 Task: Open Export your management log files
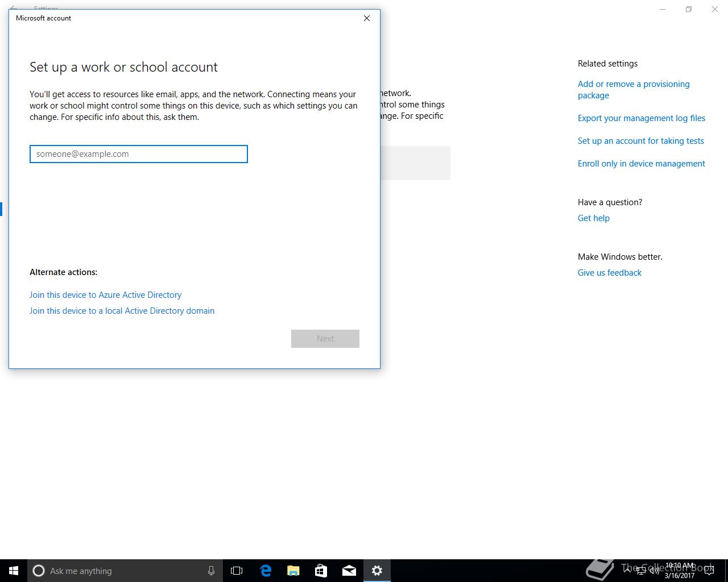pyautogui.click(x=642, y=118)
